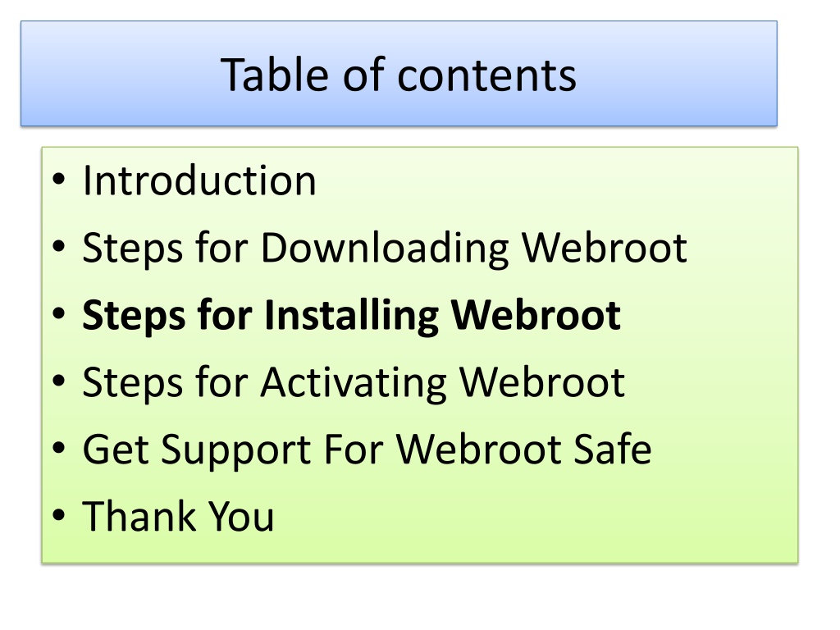Click the "Thank You" entry
This screenshot has width=840, height=630.
178,517
